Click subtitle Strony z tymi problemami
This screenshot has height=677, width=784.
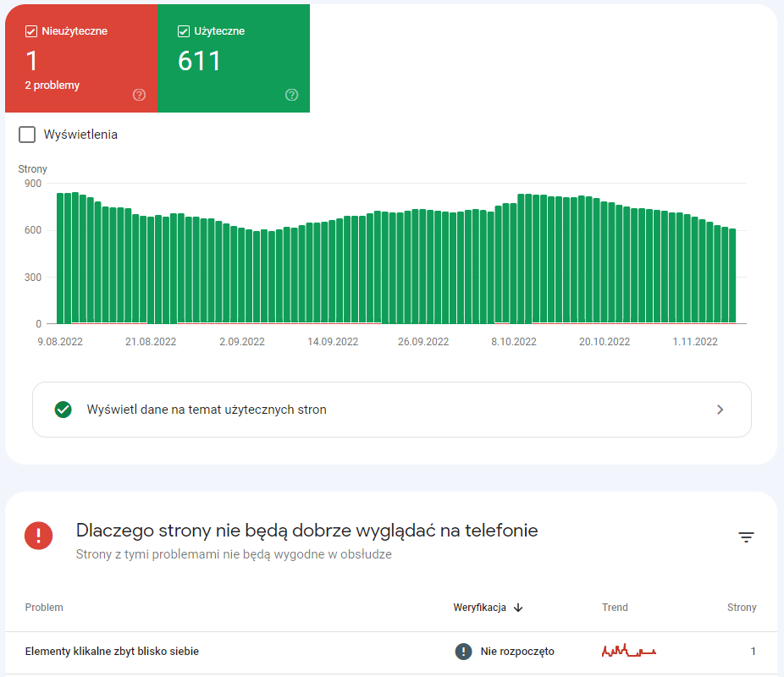(234, 554)
